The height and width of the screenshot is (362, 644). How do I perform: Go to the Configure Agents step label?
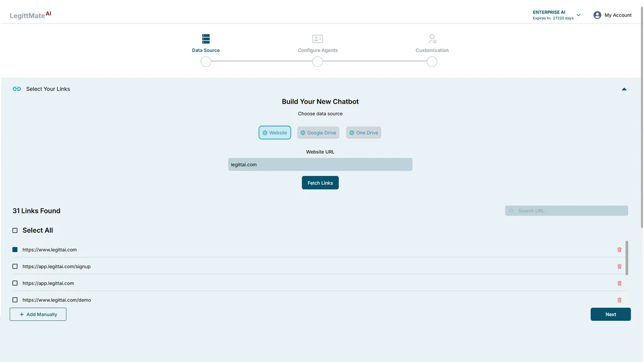click(x=318, y=50)
